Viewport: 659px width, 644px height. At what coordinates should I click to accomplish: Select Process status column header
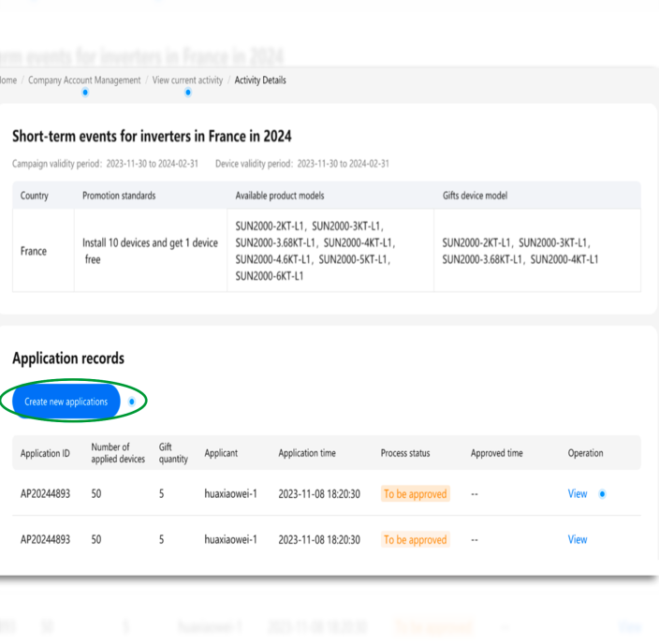point(405,453)
